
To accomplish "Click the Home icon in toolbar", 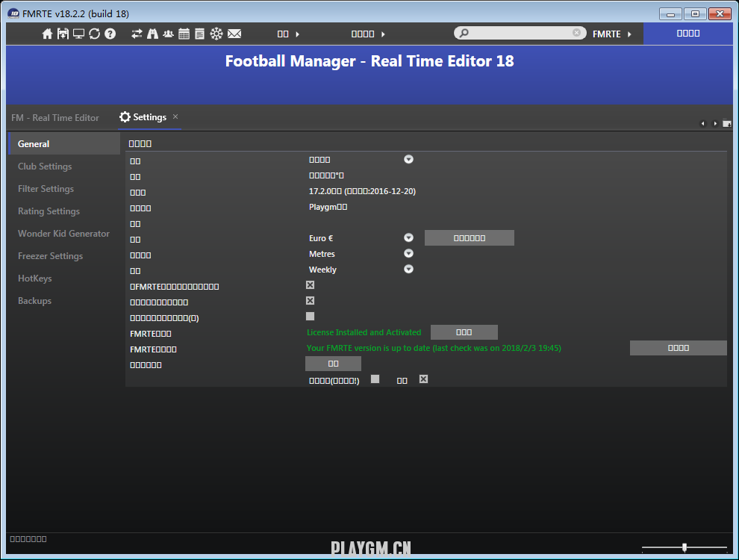I will coord(48,34).
